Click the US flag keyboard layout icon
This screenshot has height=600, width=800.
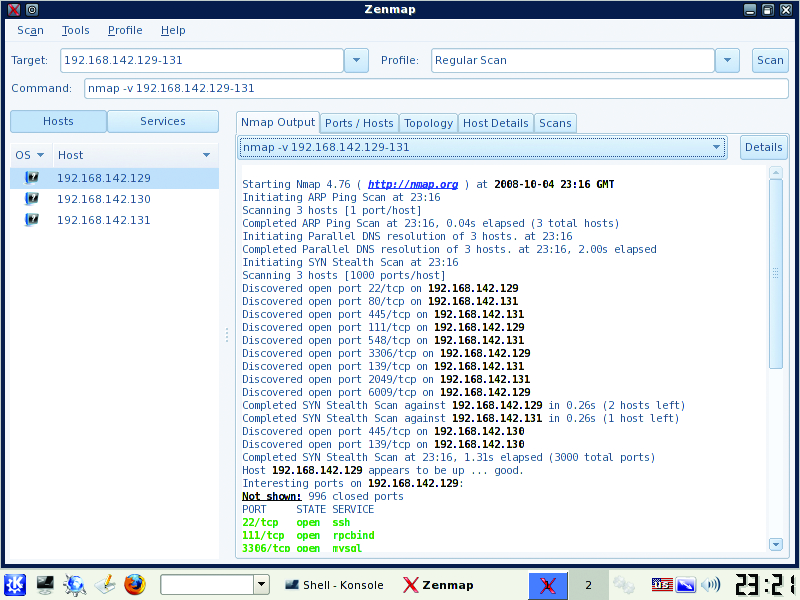pos(661,585)
